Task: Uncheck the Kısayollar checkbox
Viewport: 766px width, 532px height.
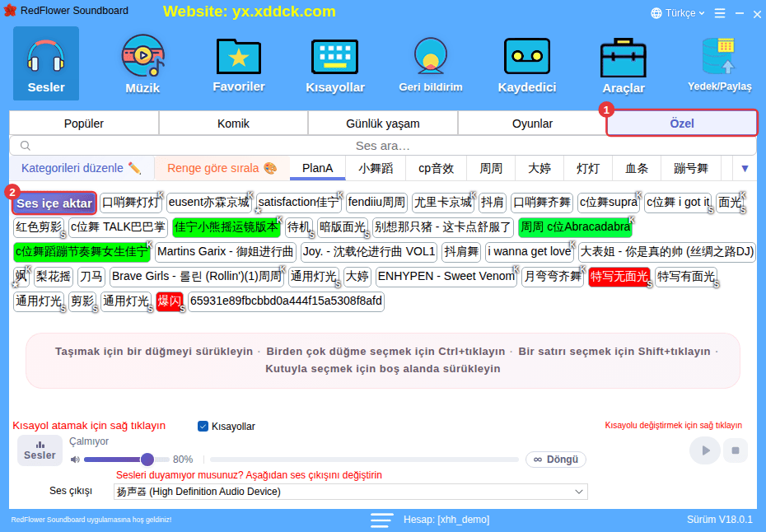Action: pyautogui.click(x=203, y=426)
